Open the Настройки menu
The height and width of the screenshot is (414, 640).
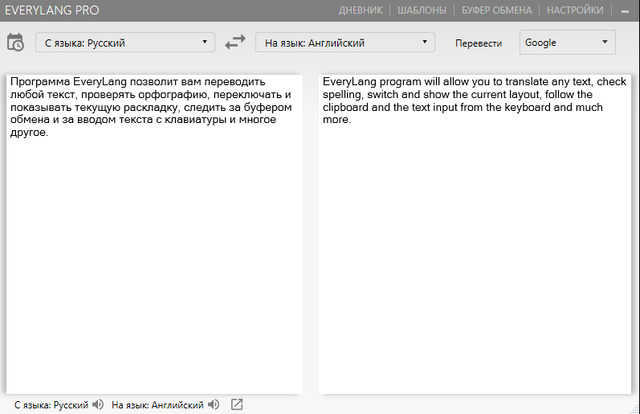[x=575, y=11]
